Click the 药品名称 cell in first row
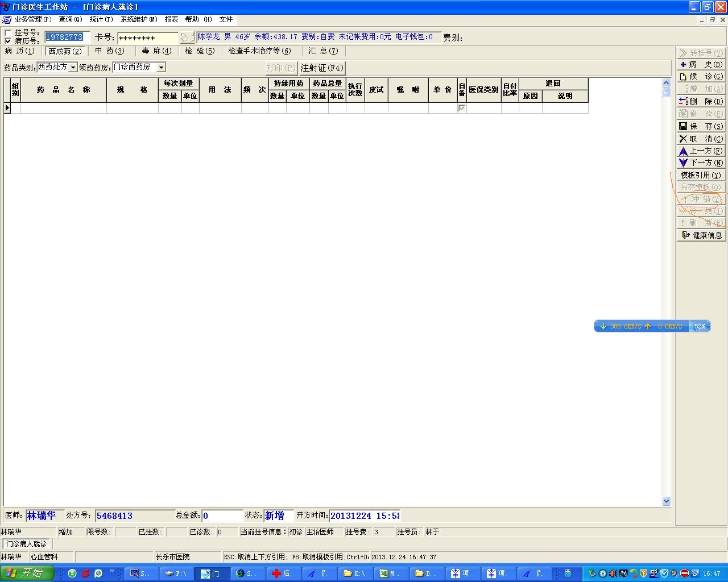This screenshot has width=728, height=582. (64, 108)
